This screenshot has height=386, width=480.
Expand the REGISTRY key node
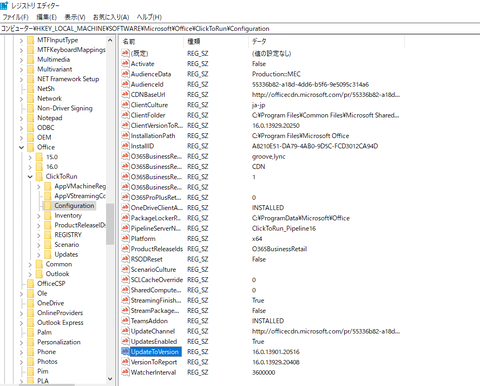(39, 235)
